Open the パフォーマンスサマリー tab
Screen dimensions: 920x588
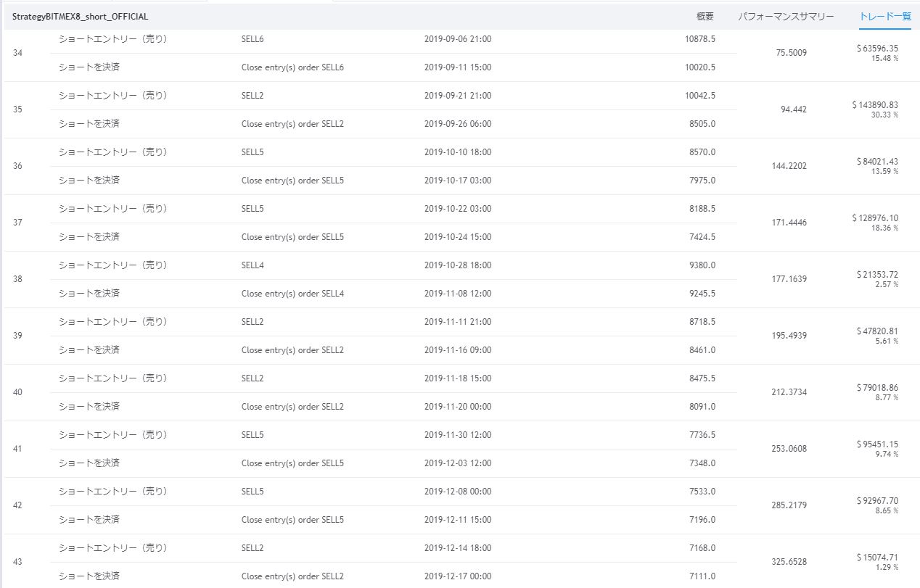[x=786, y=16]
